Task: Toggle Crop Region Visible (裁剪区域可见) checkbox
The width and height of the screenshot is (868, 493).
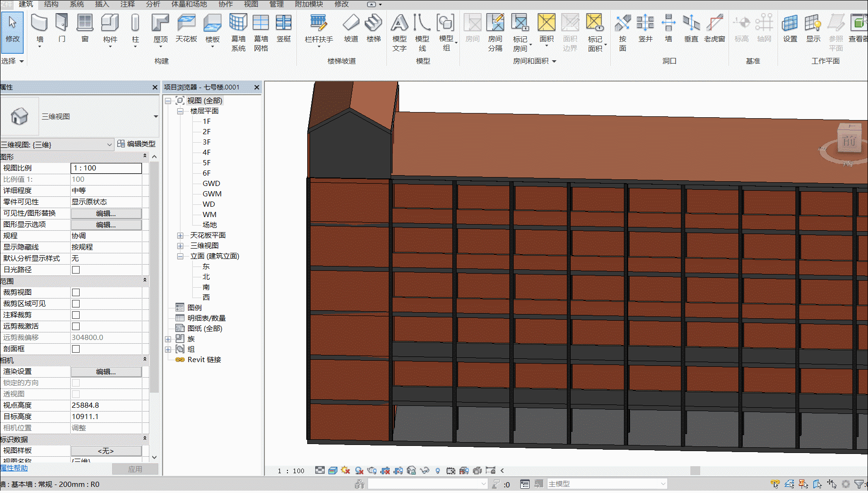Action: tap(76, 304)
